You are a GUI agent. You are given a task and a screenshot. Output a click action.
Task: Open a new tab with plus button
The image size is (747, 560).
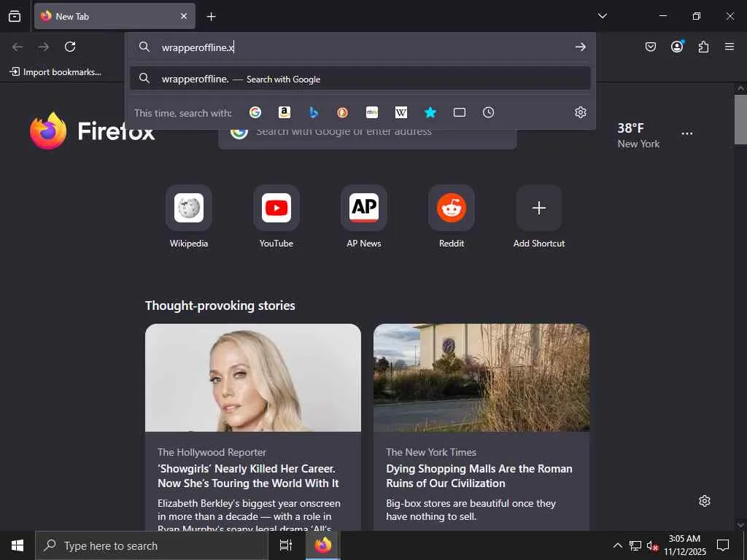pyautogui.click(x=211, y=17)
